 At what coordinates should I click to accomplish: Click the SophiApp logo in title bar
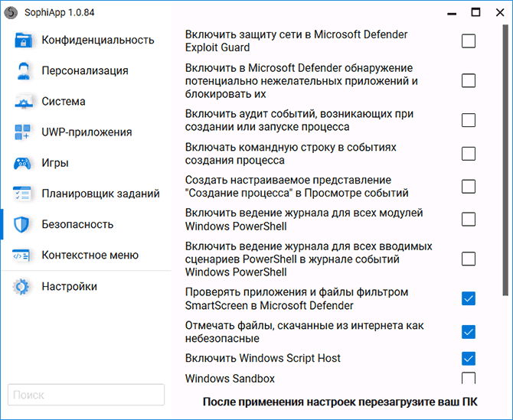[11, 12]
